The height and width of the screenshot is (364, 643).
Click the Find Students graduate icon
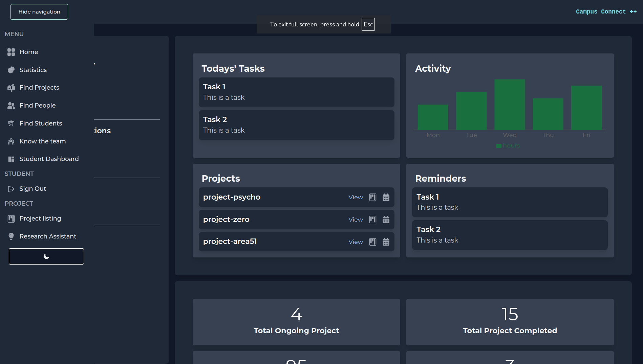(x=11, y=123)
